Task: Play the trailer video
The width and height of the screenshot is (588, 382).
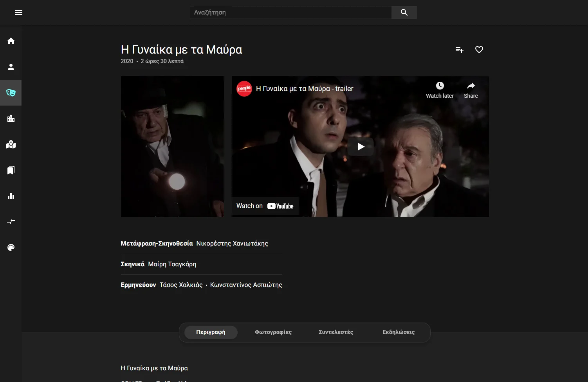Action: coord(361,147)
